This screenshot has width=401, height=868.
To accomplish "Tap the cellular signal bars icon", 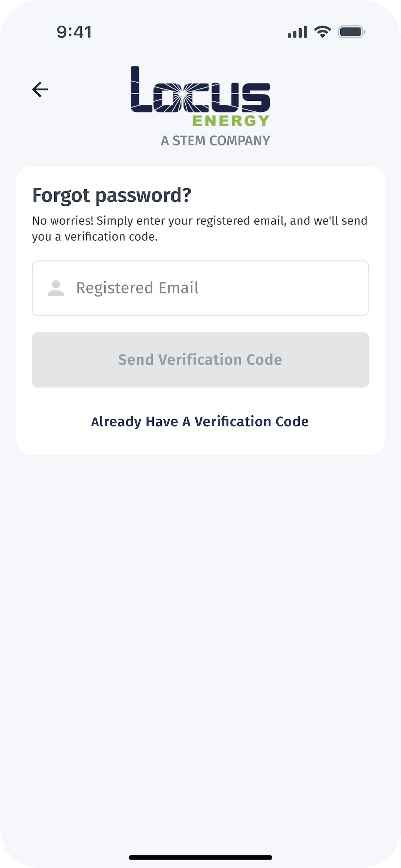I will [x=298, y=32].
